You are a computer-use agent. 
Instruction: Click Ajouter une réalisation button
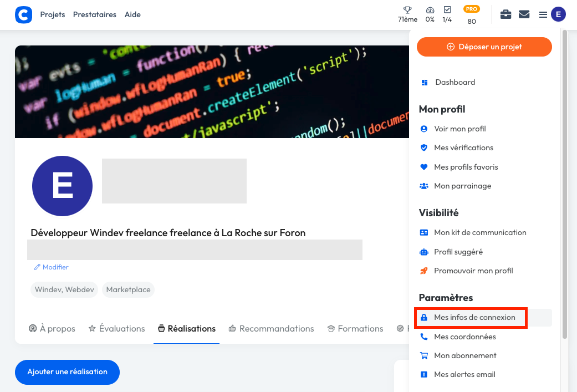[67, 371]
